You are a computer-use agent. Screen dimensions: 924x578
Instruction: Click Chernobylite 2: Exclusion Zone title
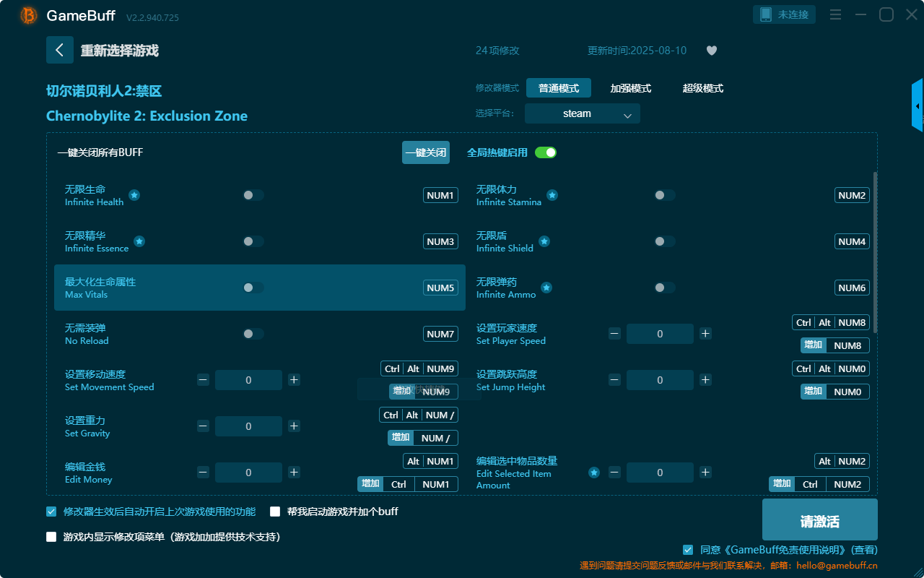[147, 116]
